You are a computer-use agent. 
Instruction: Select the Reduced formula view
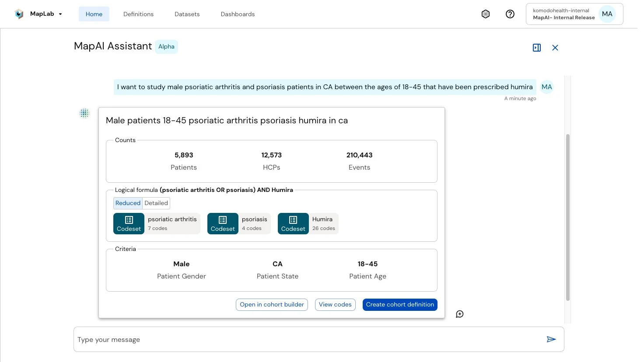click(128, 203)
